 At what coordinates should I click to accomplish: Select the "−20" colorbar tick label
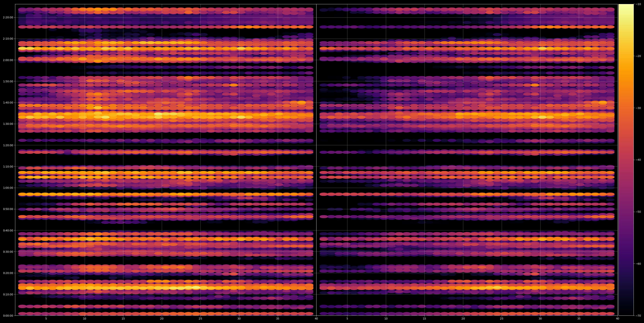tap(638, 56)
